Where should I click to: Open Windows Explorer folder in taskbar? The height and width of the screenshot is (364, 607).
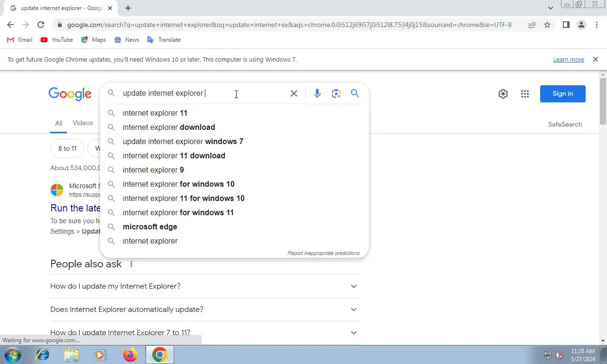tap(72, 355)
